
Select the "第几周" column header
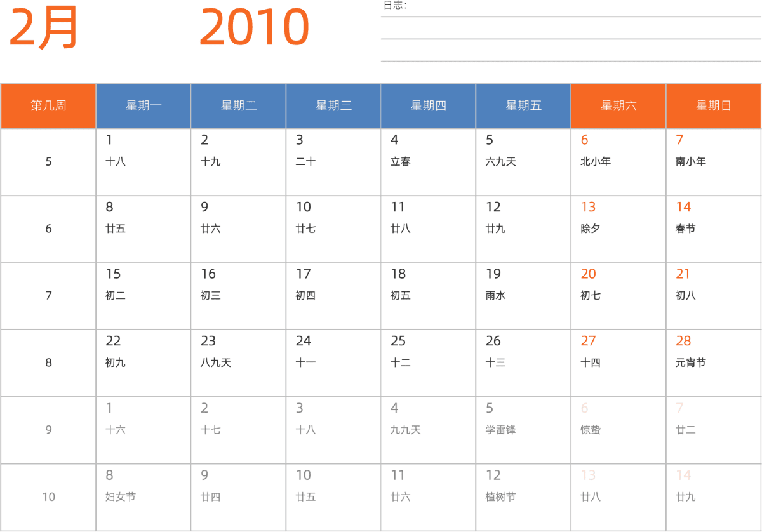(48, 106)
